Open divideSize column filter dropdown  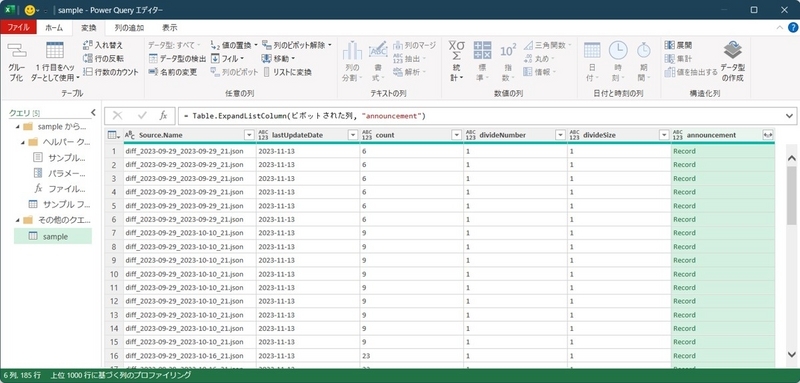[664, 135]
